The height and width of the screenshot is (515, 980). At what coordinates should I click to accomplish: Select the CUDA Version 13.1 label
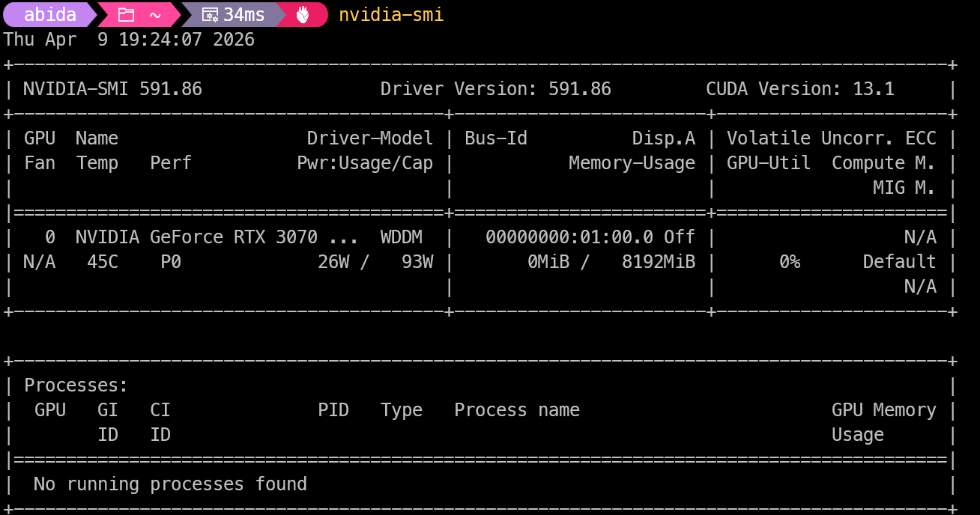[800, 88]
